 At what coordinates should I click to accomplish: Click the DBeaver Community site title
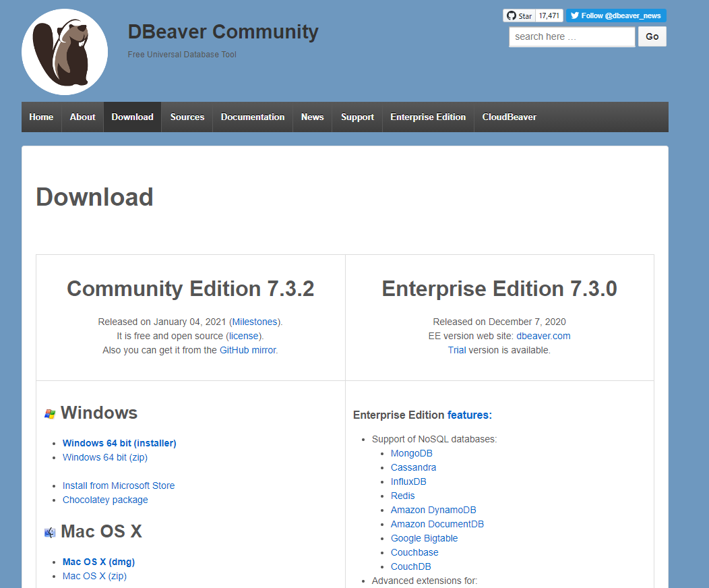coord(223,32)
